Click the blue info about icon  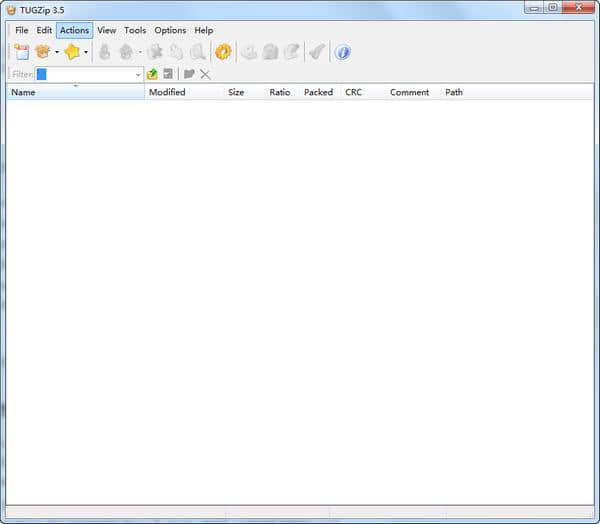point(342,52)
